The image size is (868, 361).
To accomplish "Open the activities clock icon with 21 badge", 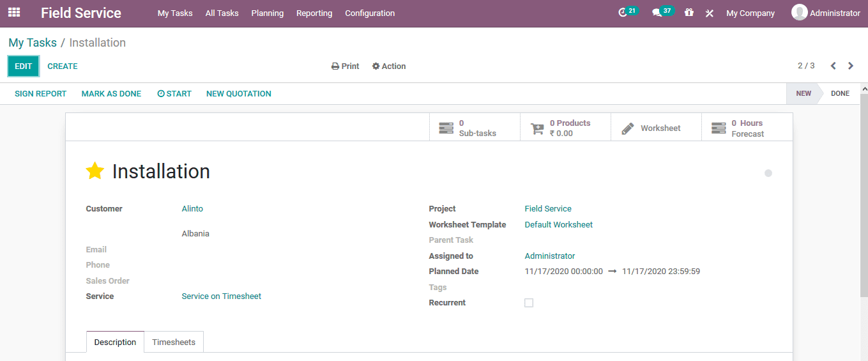I will (x=628, y=12).
